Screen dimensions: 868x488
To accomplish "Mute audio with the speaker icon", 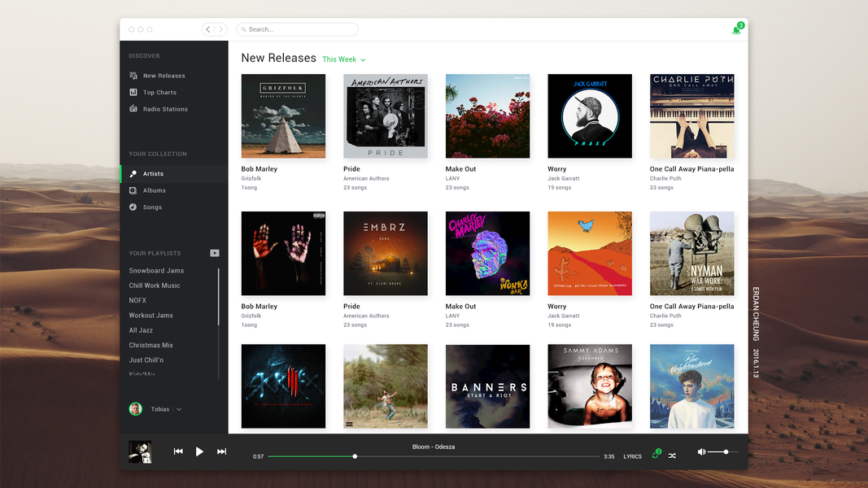I will (701, 452).
